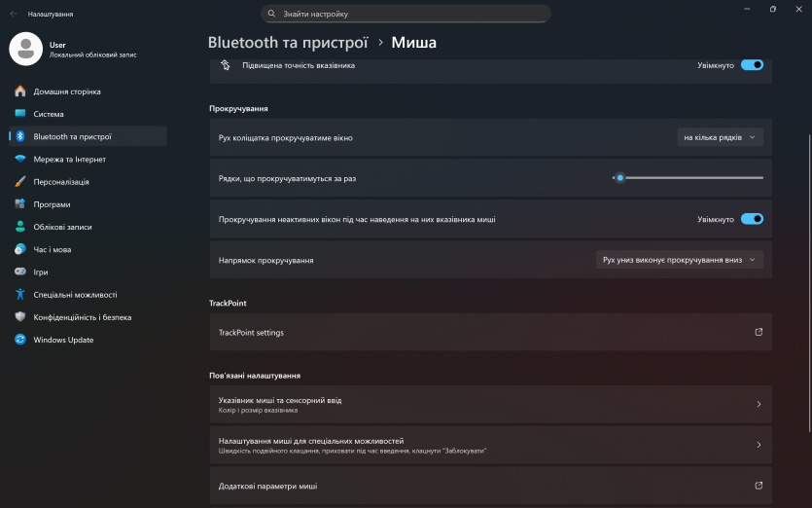Click the Знайти настройку search field

click(x=408, y=15)
